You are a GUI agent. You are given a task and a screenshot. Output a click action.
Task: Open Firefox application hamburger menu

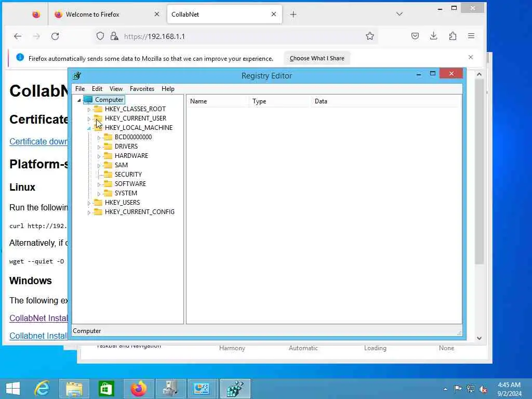click(x=471, y=36)
